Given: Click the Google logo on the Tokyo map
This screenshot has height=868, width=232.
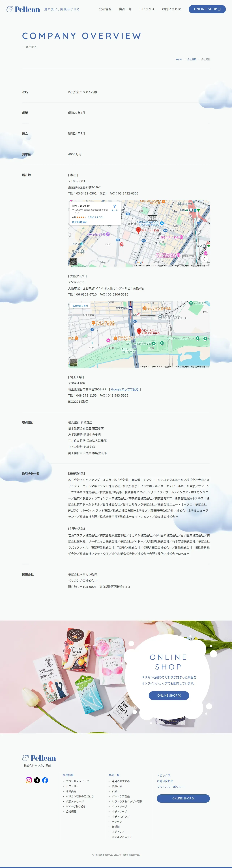Looking at the screenshot, I should coord(139,262).
